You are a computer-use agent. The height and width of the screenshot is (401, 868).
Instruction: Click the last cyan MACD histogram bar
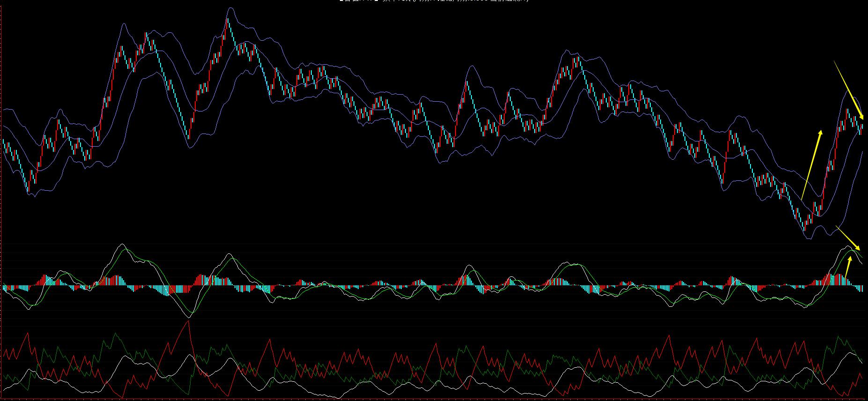point(862,288)
